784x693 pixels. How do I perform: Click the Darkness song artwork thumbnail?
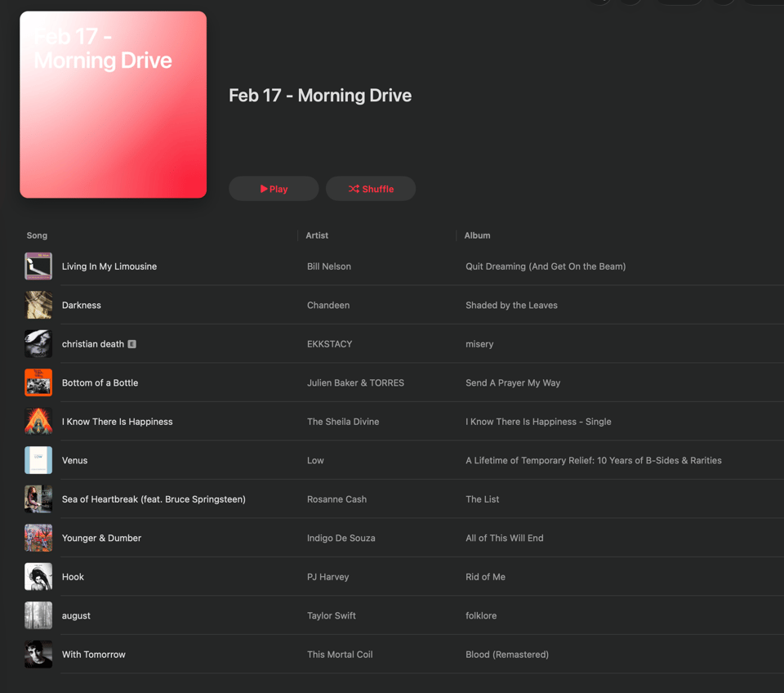pyautogui.click(x=38, y=305)
